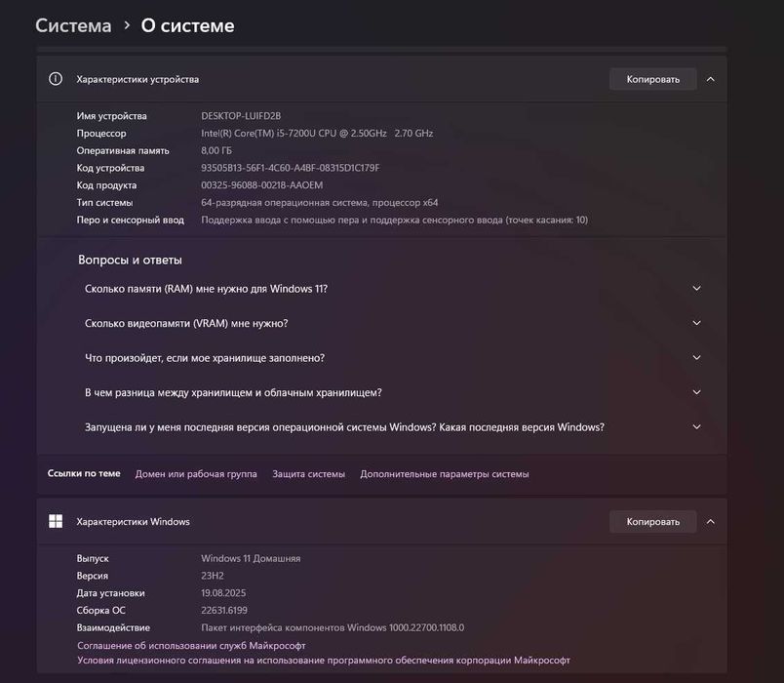
Task: Click the breadcrumb chevron separator arrow
Action: [127, 26]
